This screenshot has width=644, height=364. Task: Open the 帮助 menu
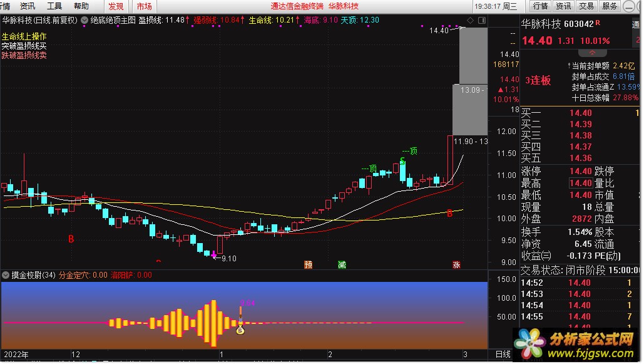(x=81, y=6)
